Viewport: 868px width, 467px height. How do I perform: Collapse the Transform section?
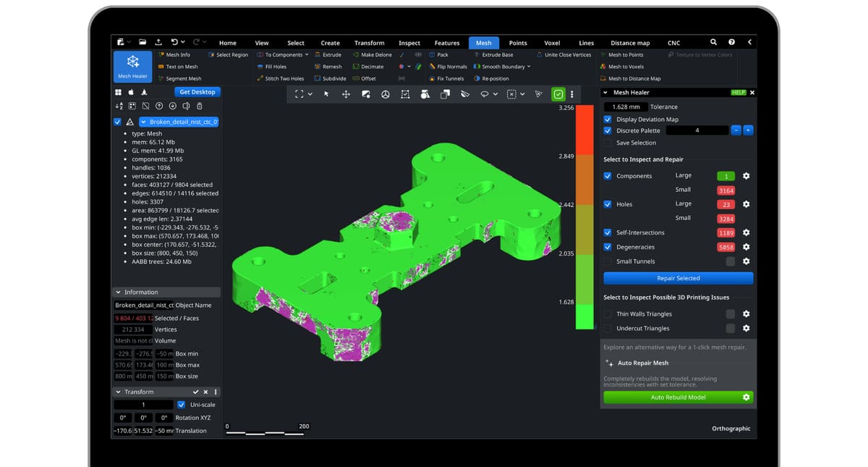coord(119,392)
